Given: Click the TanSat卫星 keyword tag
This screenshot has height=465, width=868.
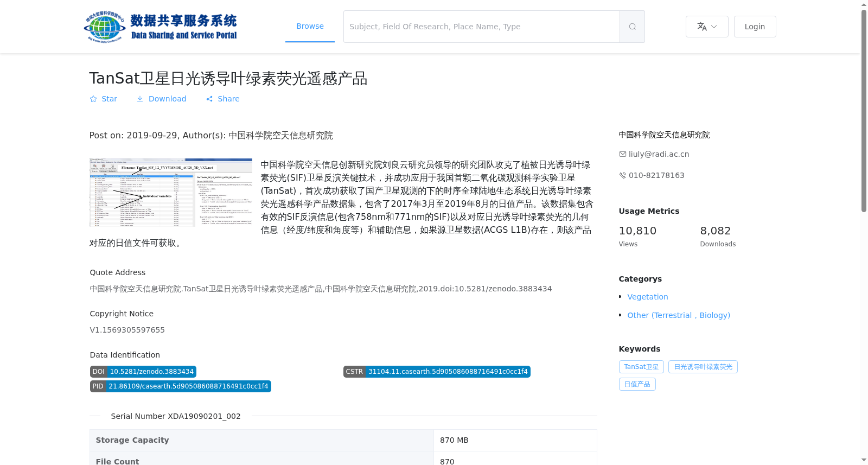Looking at the screenshot, I should [x=641, y=367].
